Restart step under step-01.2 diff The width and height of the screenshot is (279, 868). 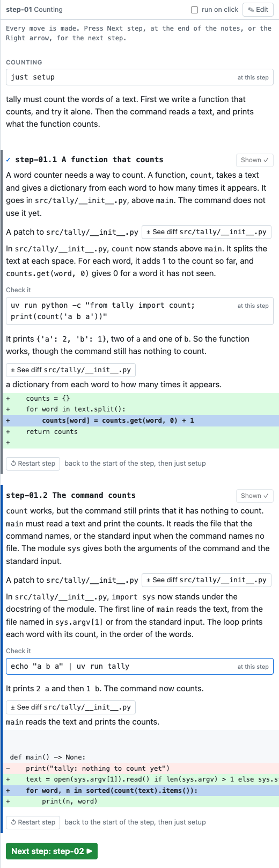coord(33,822)
